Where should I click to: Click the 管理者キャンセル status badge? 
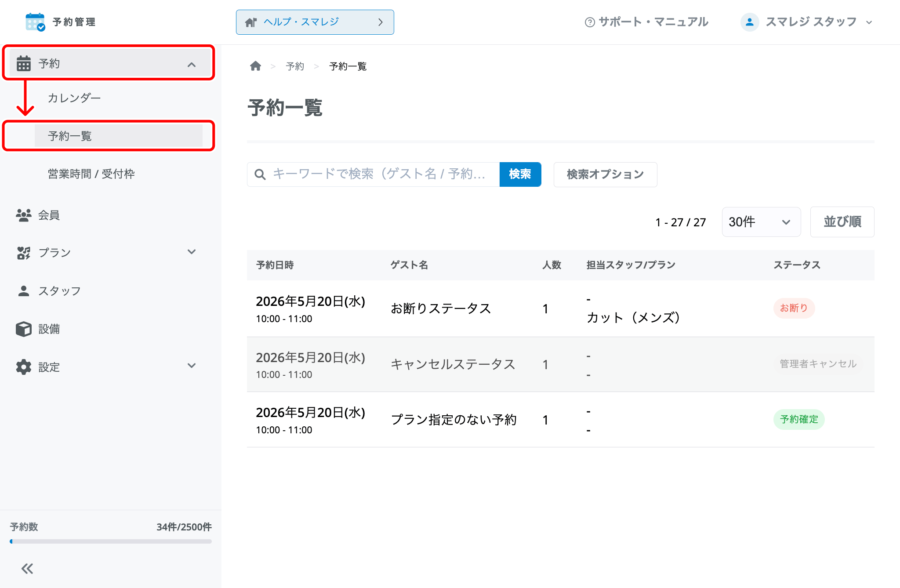818,364
